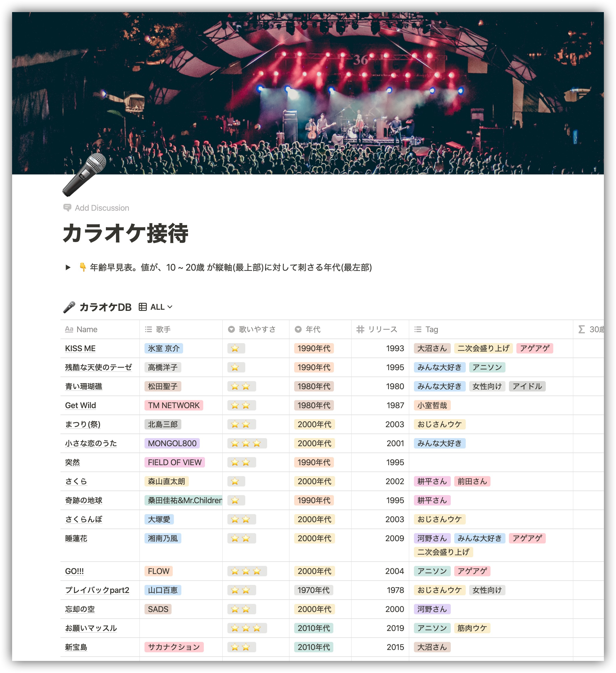Open the ALL view dropdown
The image size is (616, 673).
(x=161, y=307)
